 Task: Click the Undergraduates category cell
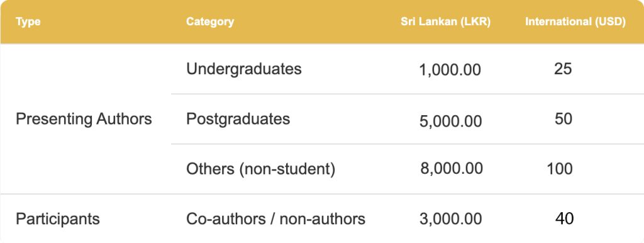tap(244, 69)
